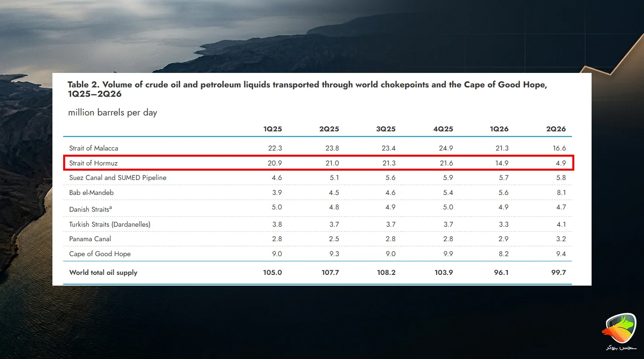Image resolution: width=644 pixels, height=359 pixels.
Task: Click the 1Q26 column header
Action: coord(500,129)
